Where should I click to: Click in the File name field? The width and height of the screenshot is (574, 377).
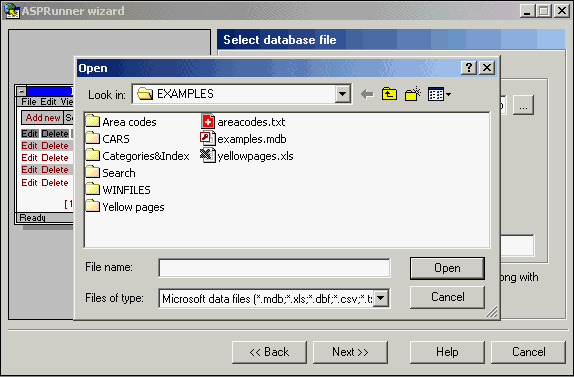point(274,268)
